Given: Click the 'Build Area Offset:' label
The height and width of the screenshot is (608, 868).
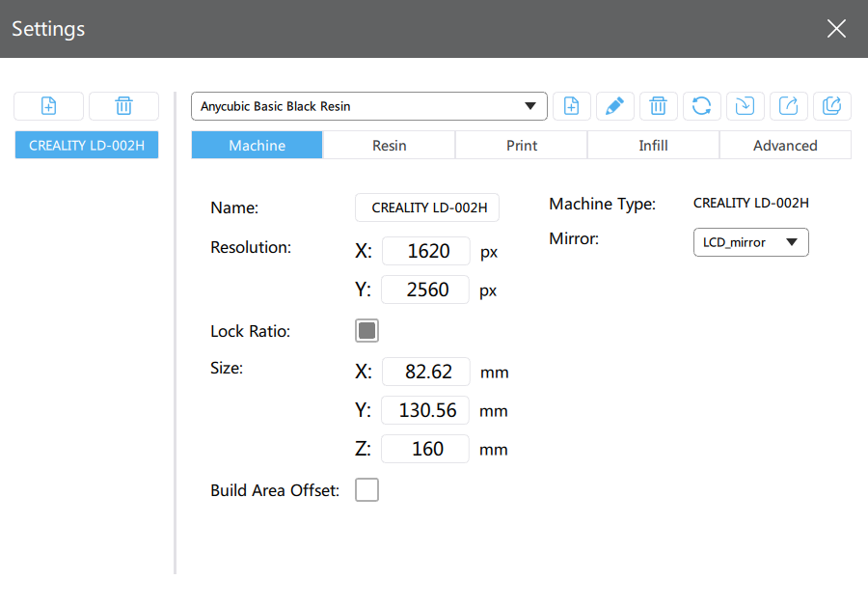Looking at the screenshot, I should point(275,490).
